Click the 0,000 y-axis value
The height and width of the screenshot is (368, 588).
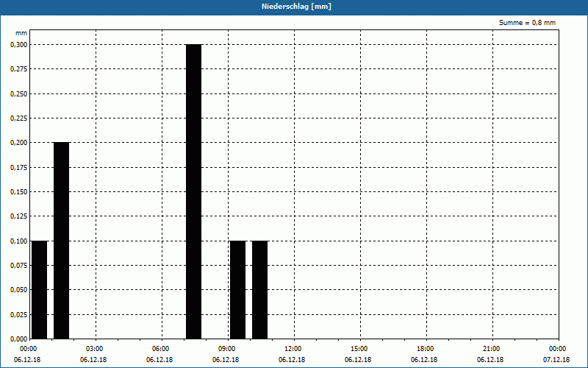coord(19,339)
